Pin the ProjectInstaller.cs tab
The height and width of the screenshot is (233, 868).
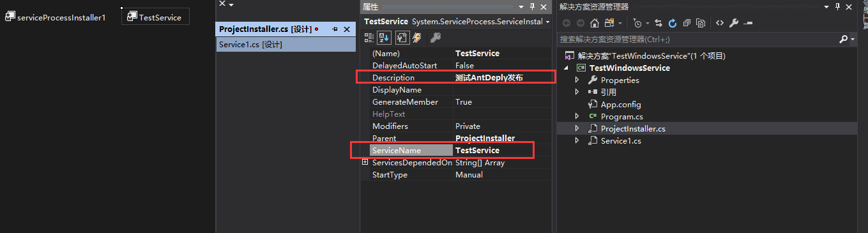point(335,29)
